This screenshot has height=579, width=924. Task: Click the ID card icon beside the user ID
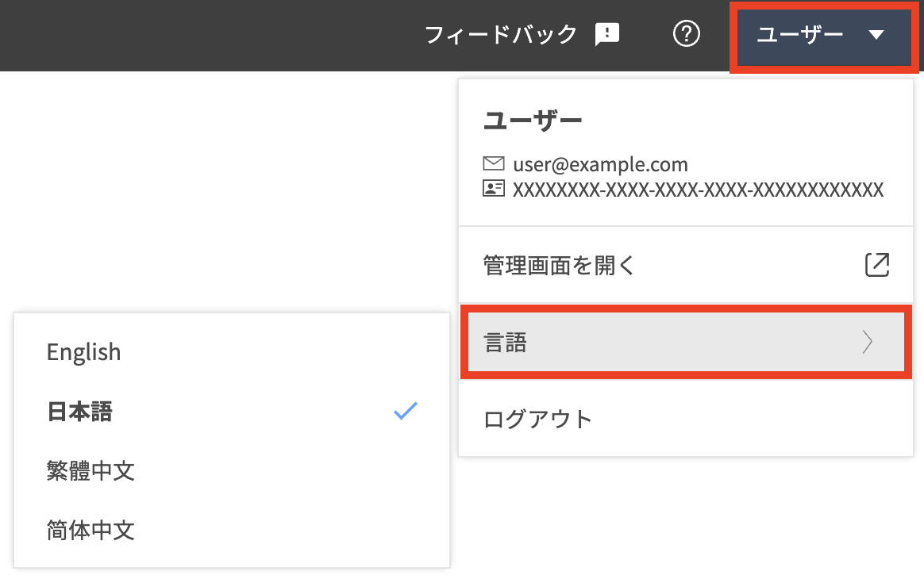click(x=493, y=189)
